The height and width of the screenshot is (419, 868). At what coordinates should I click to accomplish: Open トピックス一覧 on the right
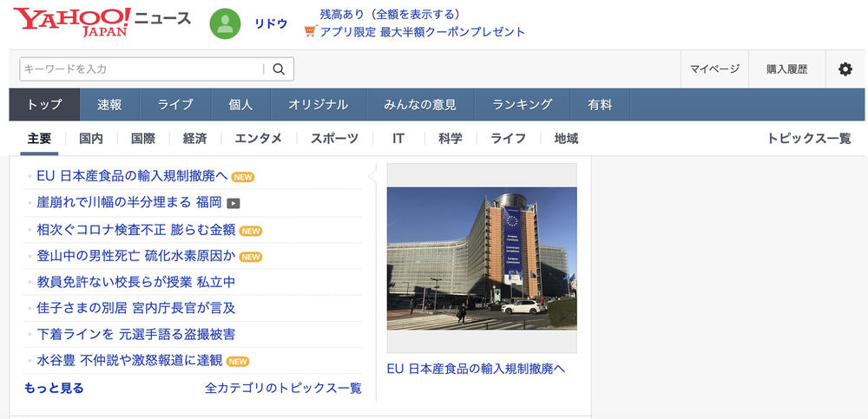pyautogui.click(x=809, y=139)
